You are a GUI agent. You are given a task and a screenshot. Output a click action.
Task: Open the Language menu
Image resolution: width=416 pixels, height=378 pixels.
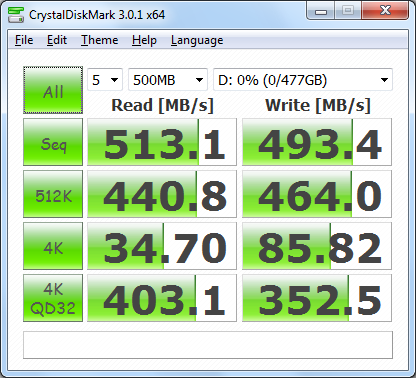click(x=197, y=40)
